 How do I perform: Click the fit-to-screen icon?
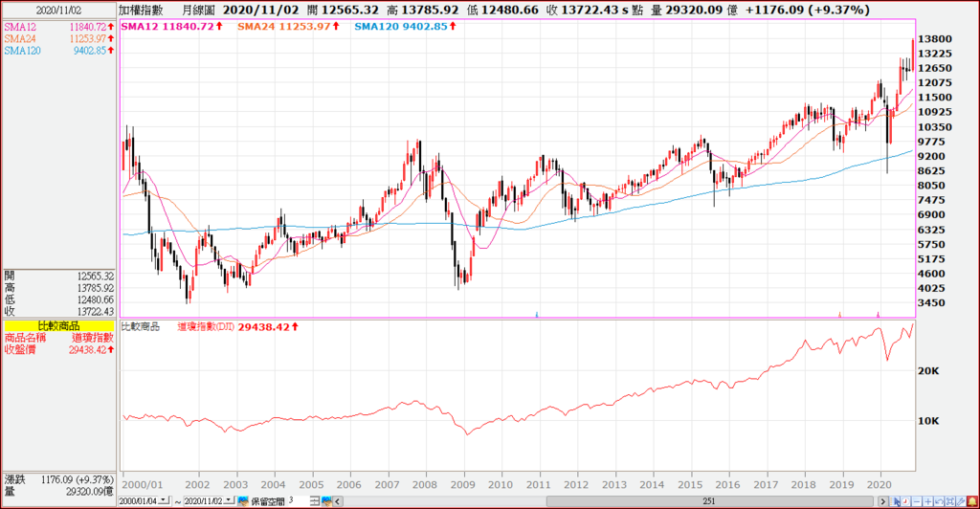click(950, 501)
